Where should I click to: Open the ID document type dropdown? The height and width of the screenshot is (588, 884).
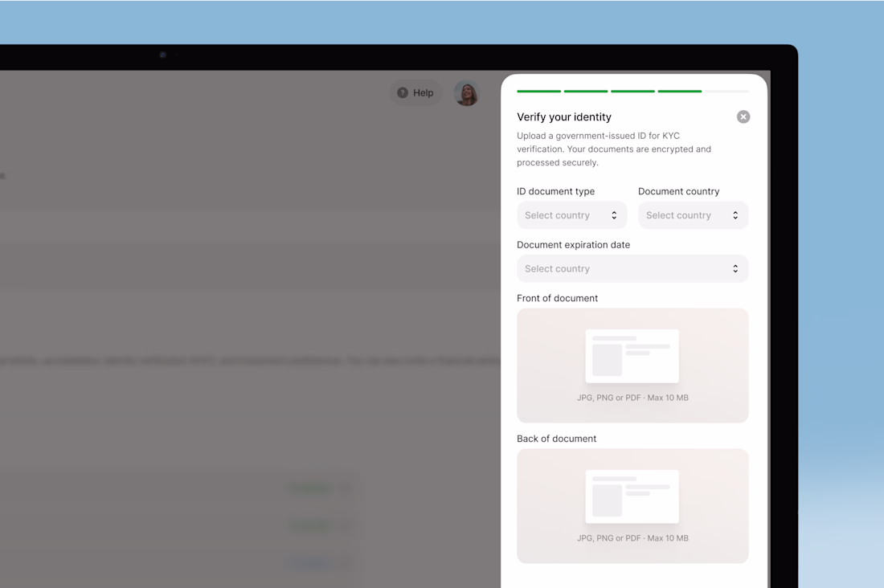click(571, 215)
